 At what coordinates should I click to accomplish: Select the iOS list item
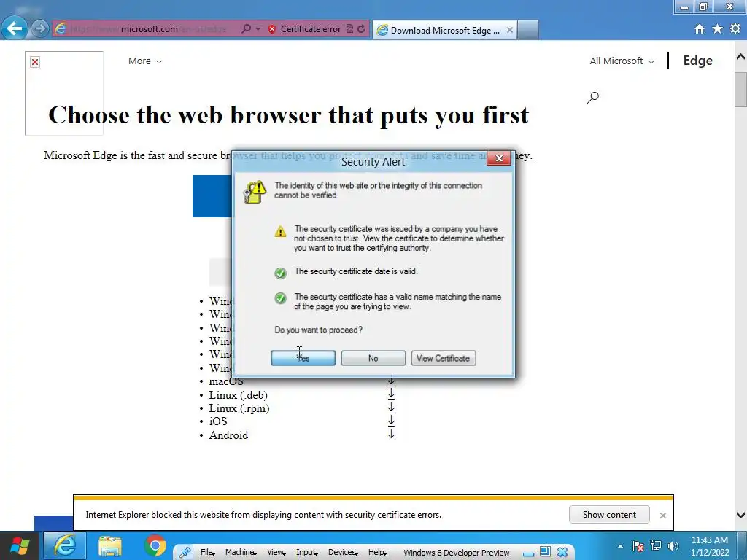point(217,421)
